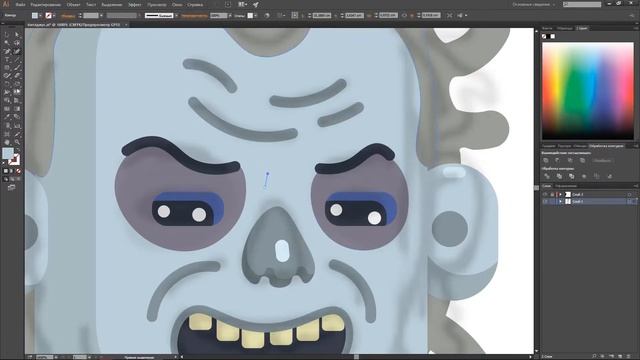Open Recolor Artwork from control bar
The width and height of the screenshot is (640, 360).
point(267,16)
